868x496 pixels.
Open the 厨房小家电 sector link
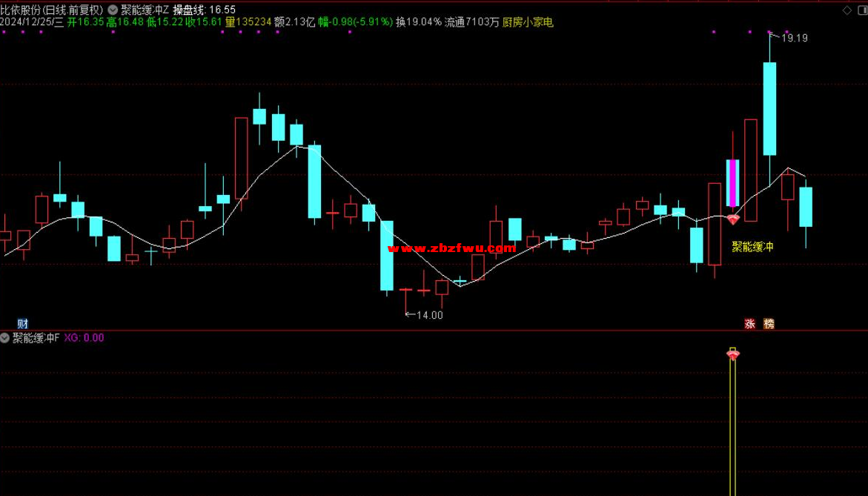[528, 22]
